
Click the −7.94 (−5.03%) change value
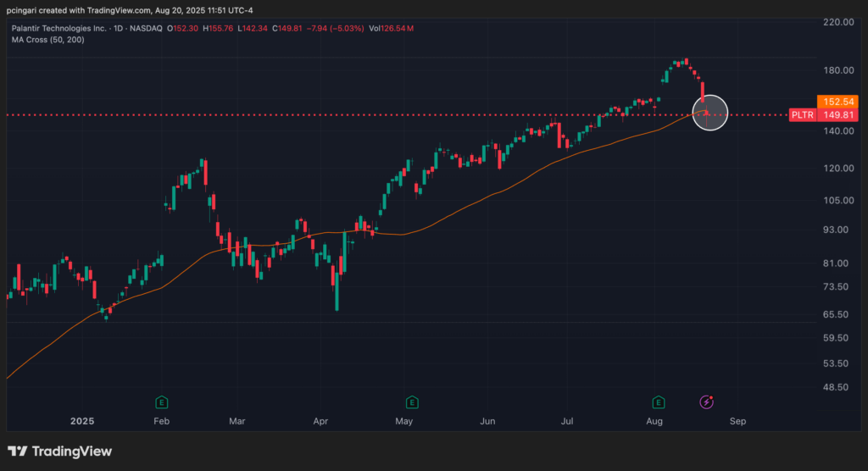[336, 28]
